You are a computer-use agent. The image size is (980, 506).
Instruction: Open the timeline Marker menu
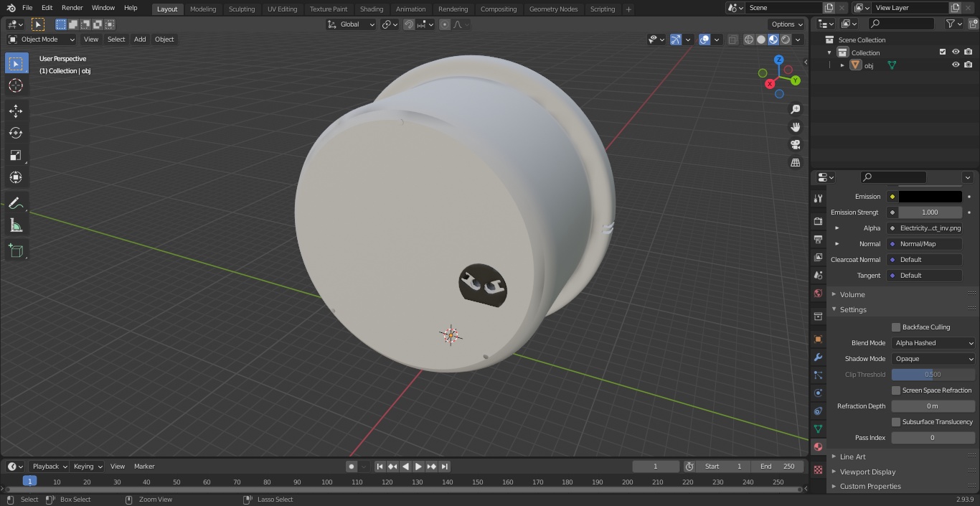(144, 467)
